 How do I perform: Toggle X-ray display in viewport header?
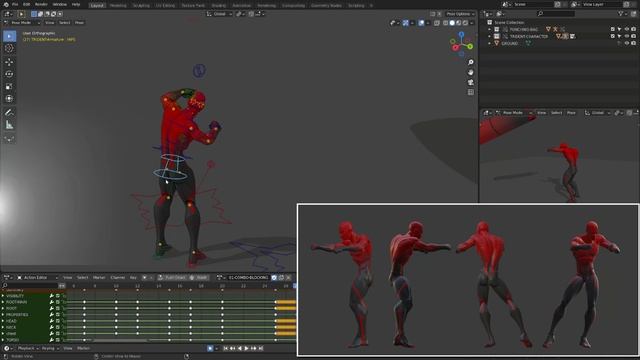[437, 23]
